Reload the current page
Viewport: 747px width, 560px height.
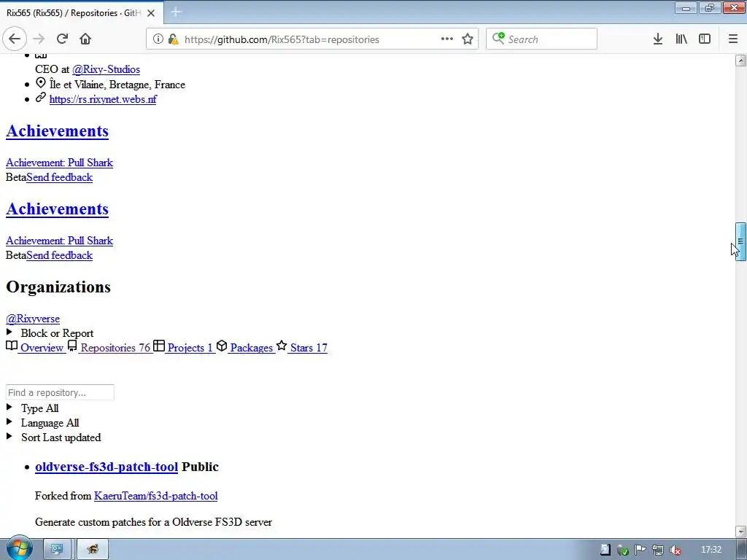tap(63, 39)
